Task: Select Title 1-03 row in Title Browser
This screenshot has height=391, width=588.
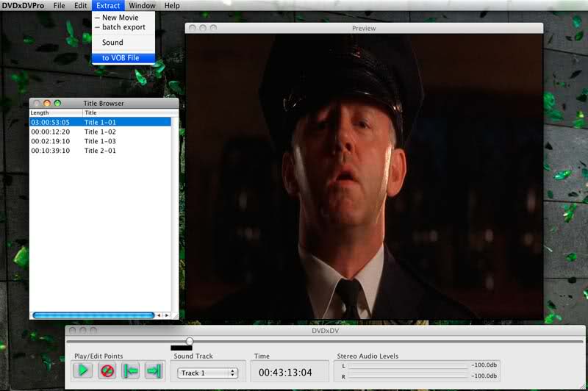Action: pos(100,141)
